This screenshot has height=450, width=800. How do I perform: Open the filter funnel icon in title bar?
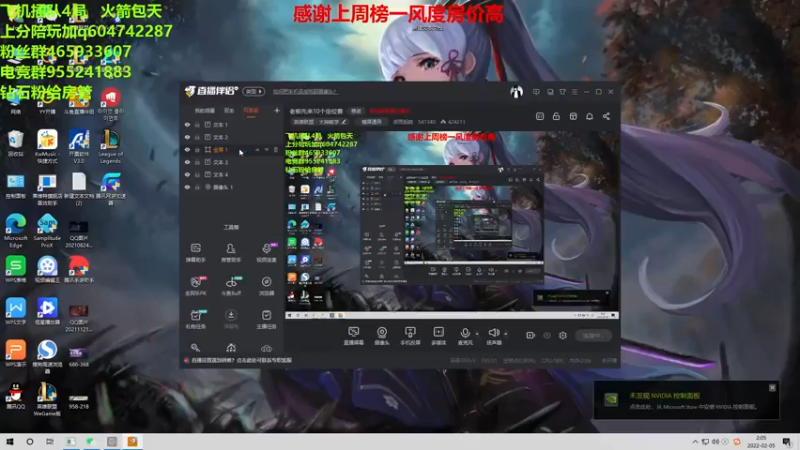(562, 92)
